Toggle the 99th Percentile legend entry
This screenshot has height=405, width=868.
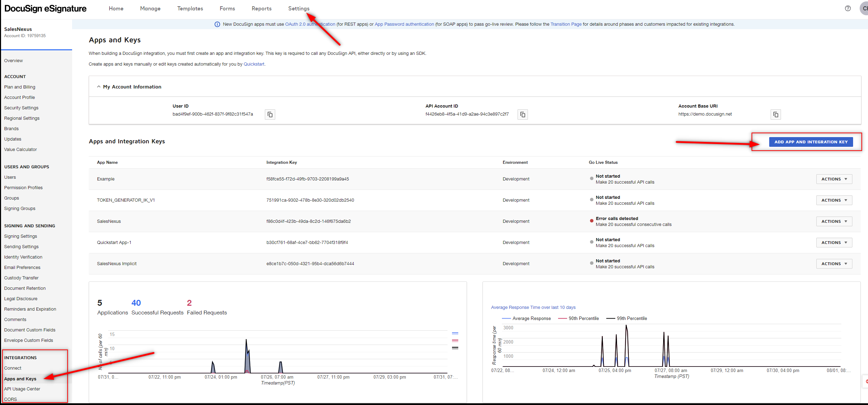click(627, 319)
